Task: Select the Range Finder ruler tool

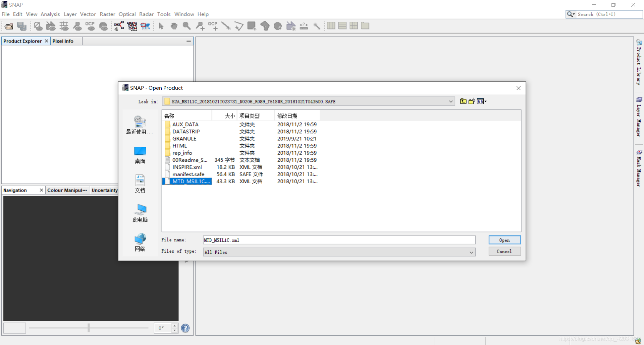Action: [x=304, y=26]
